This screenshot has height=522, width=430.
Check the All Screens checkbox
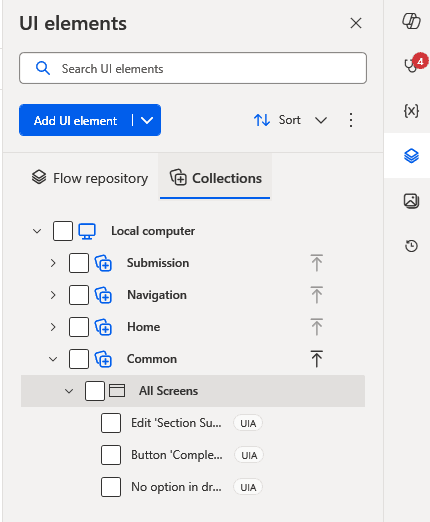95,391
